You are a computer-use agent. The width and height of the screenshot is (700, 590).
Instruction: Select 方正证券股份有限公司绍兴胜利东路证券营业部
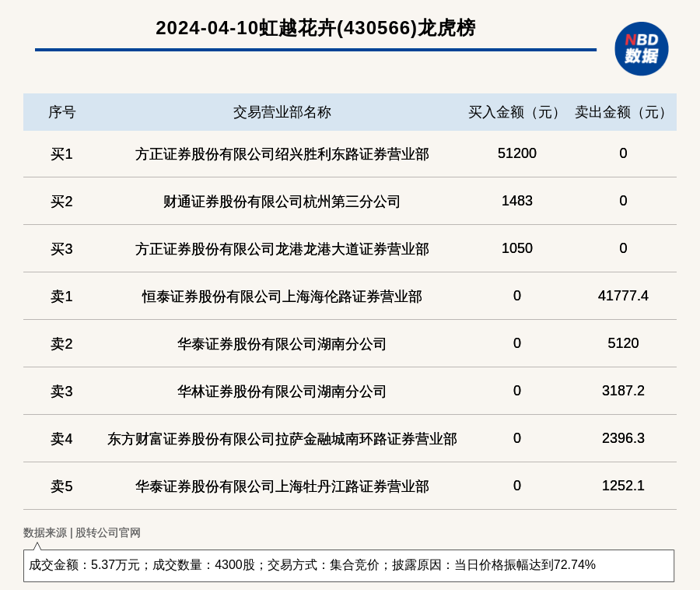coord(282,154)
